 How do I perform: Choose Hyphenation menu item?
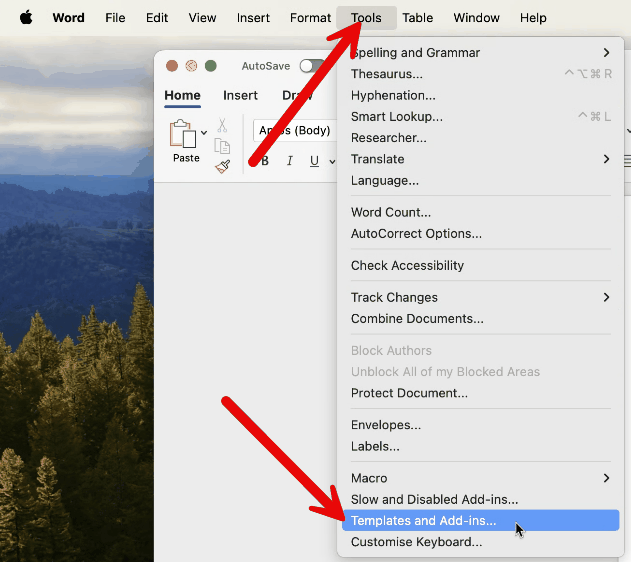coord(480,95)
